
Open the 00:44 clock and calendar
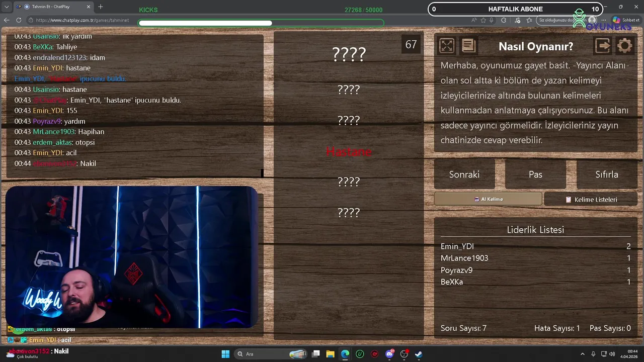click(629, 354)
